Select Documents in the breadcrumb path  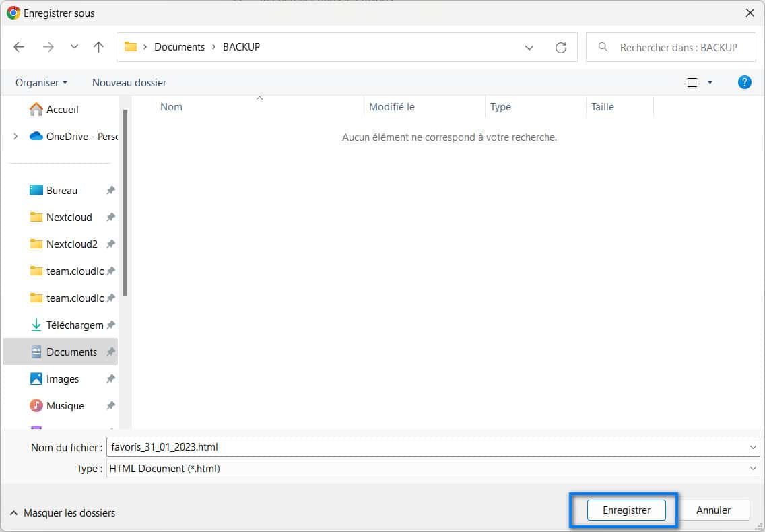coord(180,47)
